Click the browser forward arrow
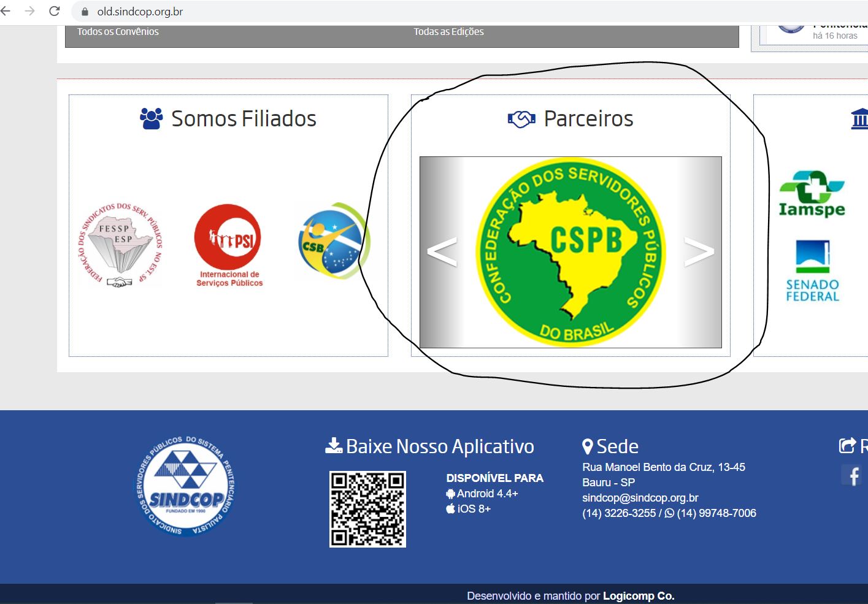The width and height of the screenshot is (868, 604). [29, 11]
